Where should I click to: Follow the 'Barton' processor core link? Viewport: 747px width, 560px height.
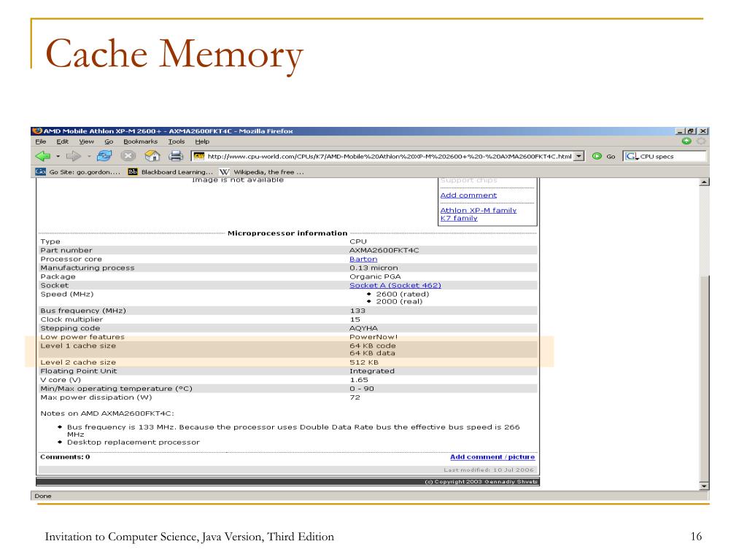click(363, 259)
